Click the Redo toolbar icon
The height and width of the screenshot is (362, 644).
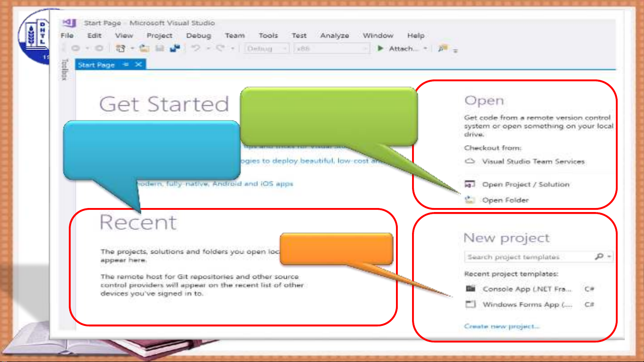220,48
